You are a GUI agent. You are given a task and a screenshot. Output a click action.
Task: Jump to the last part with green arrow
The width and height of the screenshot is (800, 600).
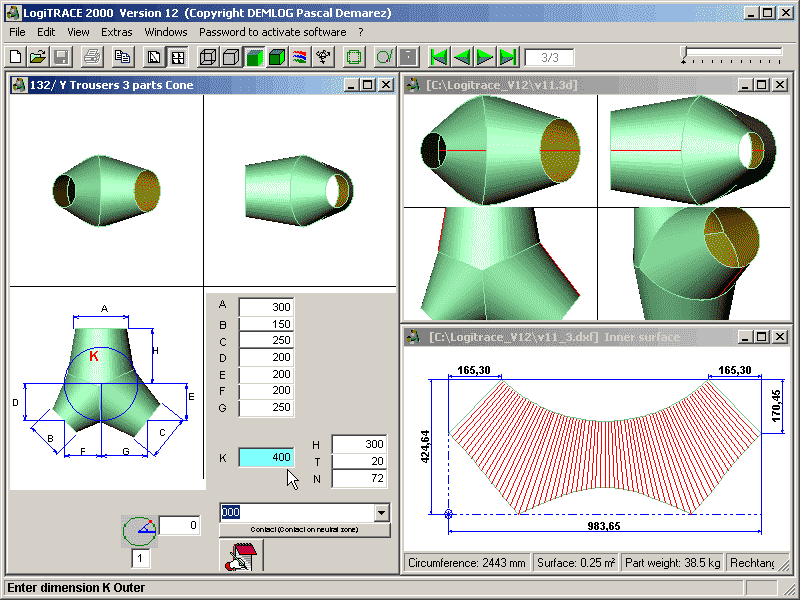(508, 57)
